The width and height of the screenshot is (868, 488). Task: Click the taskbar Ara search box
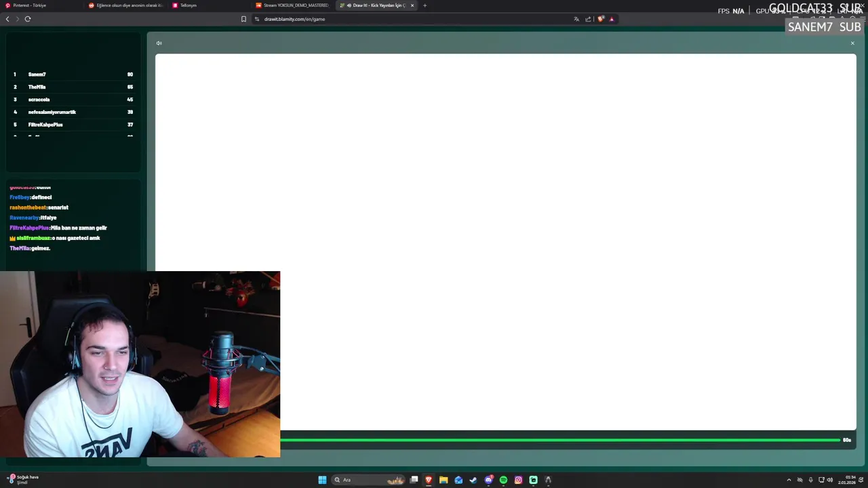(368, 480)
